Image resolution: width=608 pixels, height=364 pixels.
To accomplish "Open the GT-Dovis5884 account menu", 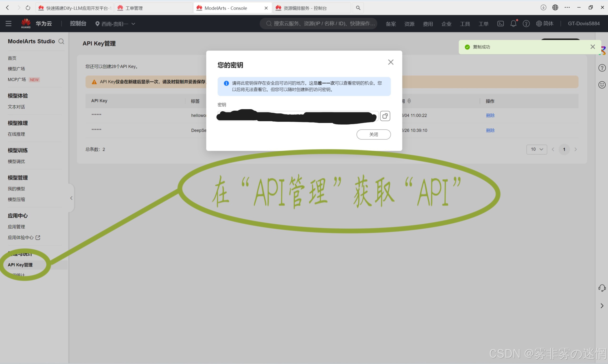I will pyautogui.click(x=583, y=24).
